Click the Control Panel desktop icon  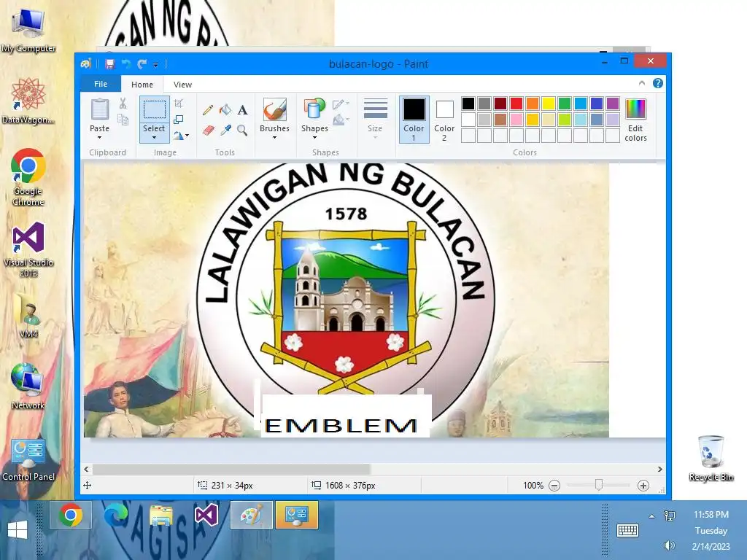tap(28, 460)
